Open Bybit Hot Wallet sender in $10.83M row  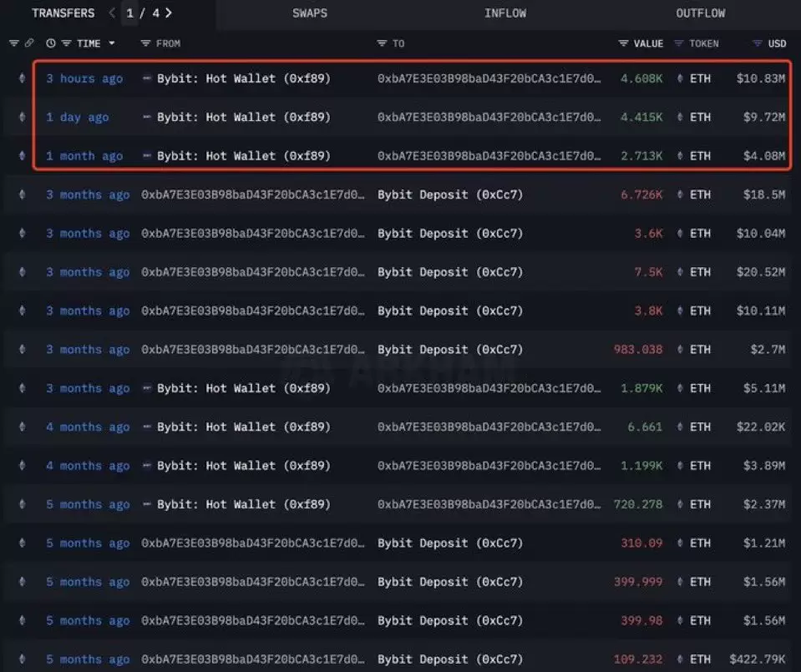(244, 78)
